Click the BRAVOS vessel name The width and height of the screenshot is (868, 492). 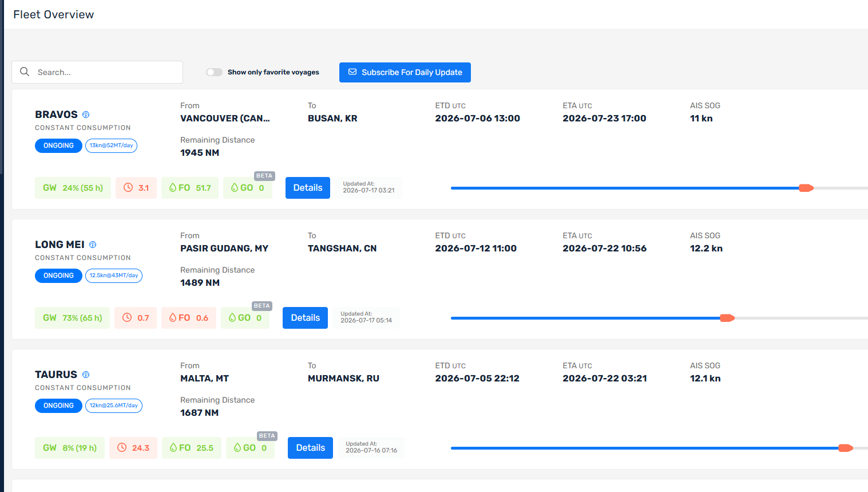(x=56, y=115)
